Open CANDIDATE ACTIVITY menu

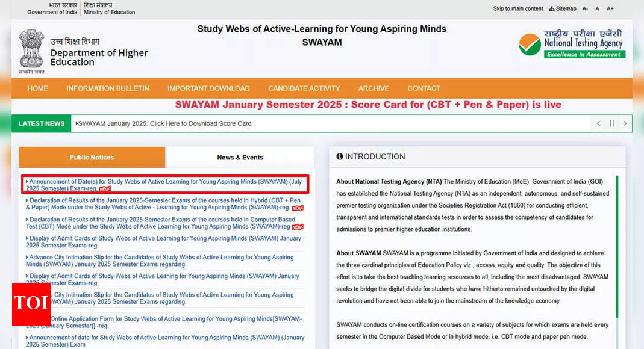coord(304,88)
